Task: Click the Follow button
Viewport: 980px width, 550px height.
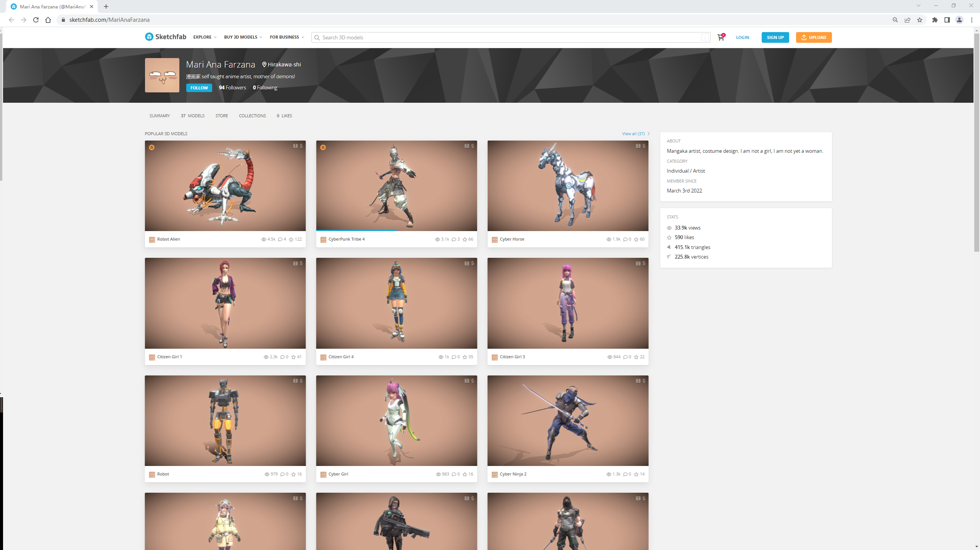Action: coord(199,88)
